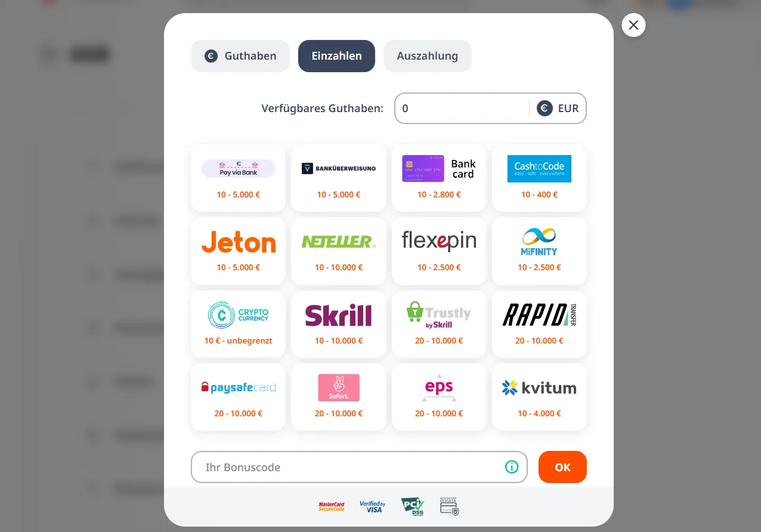Switch to the Guthaben tab

tap(240, 56)
